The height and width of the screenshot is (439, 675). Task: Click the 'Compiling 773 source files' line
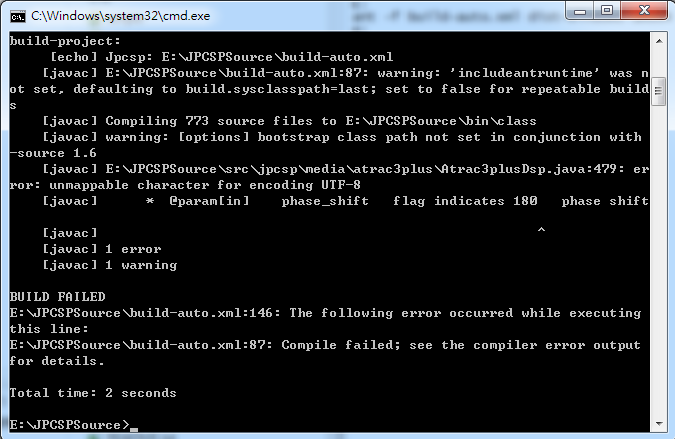(x=289, y=121)
